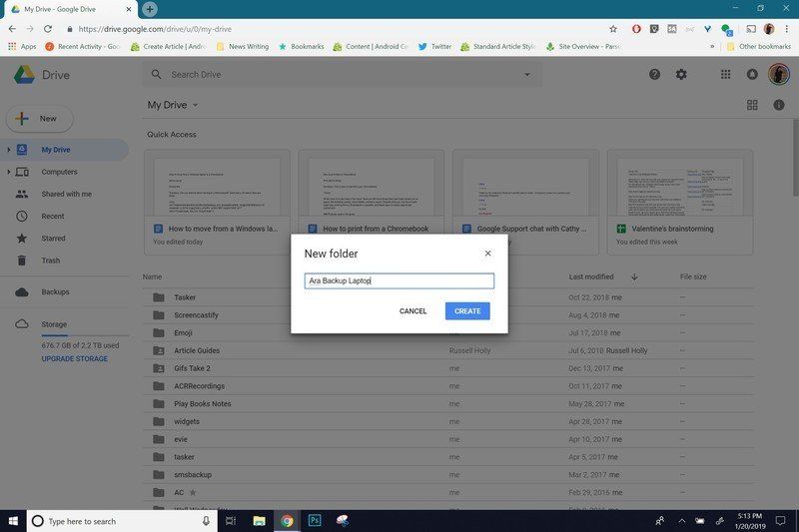The image size is (799, 532).
Task: Open the Backups section
Action: pos(55,292)
